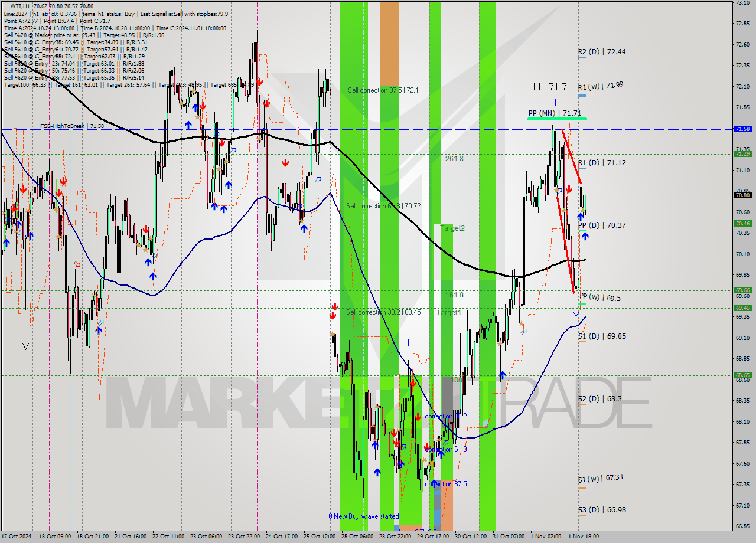Click the 'S1 (w) | 67.31' support label

(x=601, y=478)
